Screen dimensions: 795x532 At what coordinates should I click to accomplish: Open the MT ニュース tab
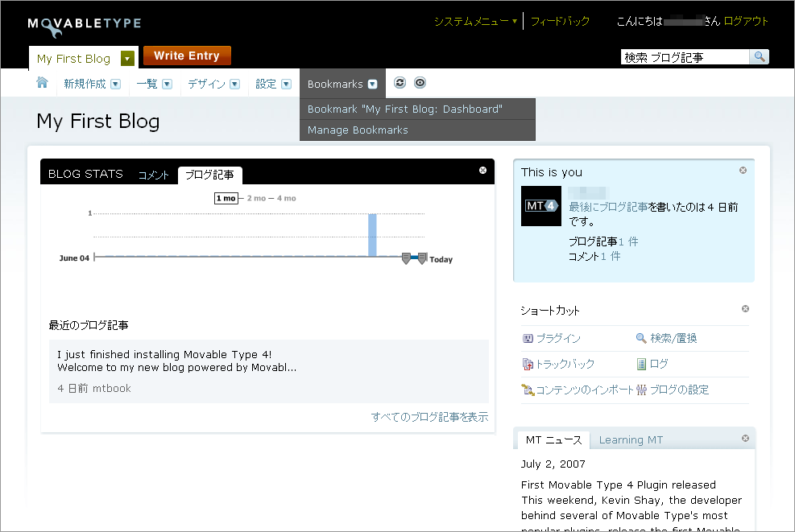[553, 439]
